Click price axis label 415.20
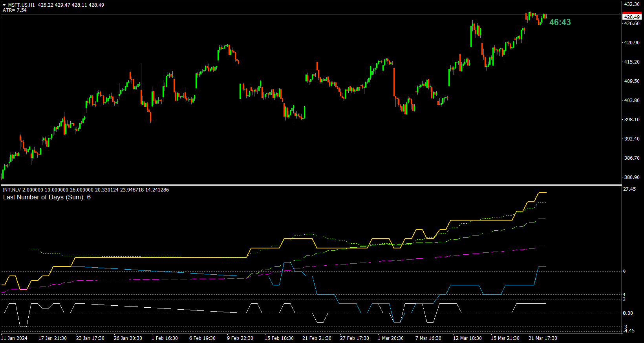644x343 pixels. pyautogui.click(x=632, y=62)
